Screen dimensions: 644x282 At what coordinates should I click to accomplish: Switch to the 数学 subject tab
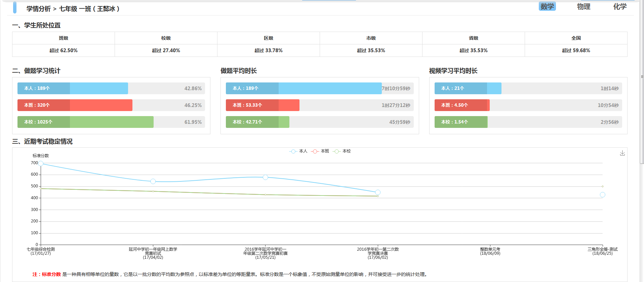click(x=547, y=6)
